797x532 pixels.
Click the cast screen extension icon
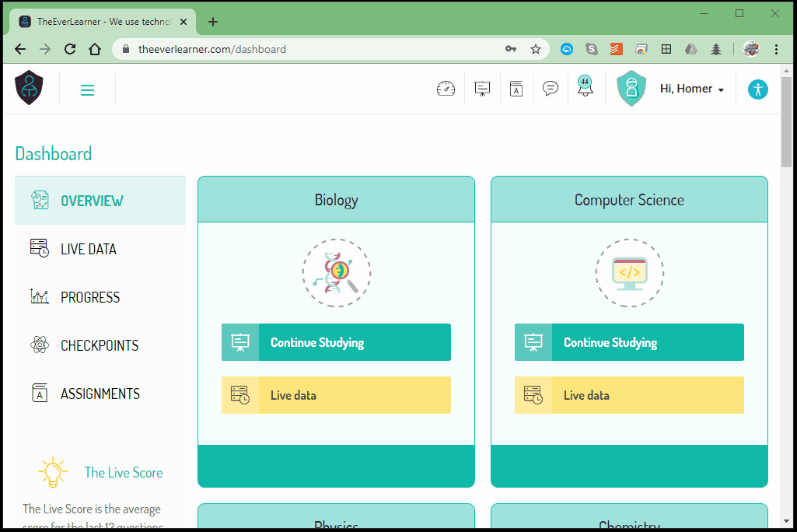coord(641,49)
